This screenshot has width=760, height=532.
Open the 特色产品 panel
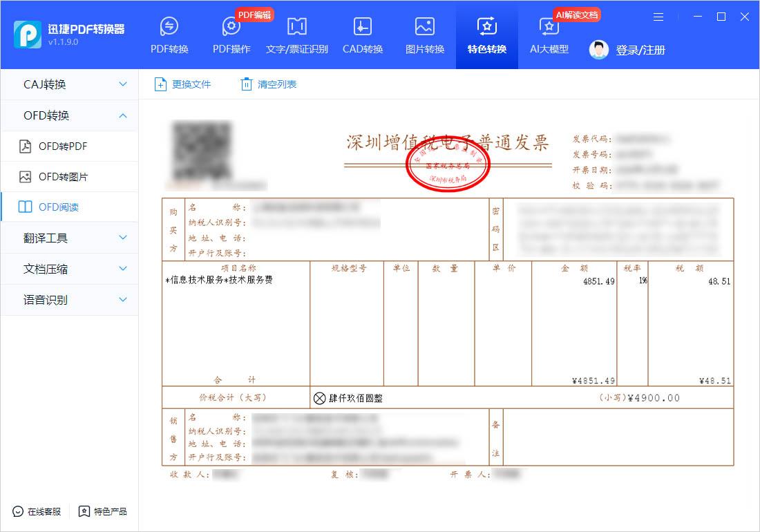coord(104,513)
